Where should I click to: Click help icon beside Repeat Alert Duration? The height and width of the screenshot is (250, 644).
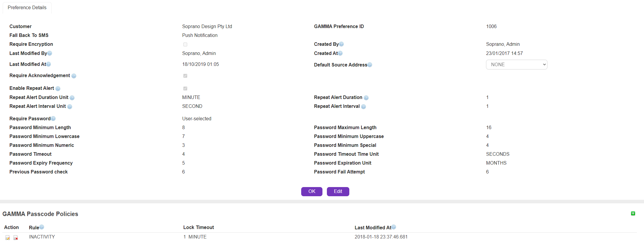coord(366,98)
